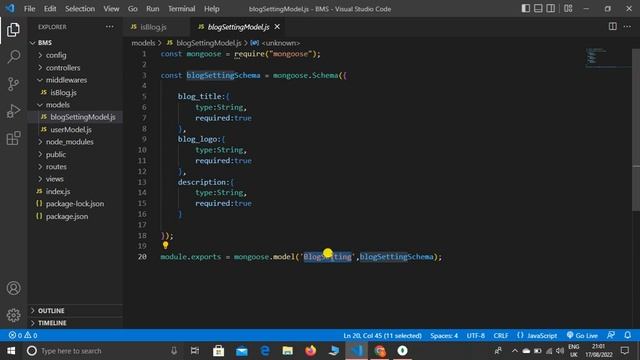Image resolution: width=640 pixels, height=360 pixels.
Task: Click the Spaces: 4 indentation setting
Action: point(444,336)
